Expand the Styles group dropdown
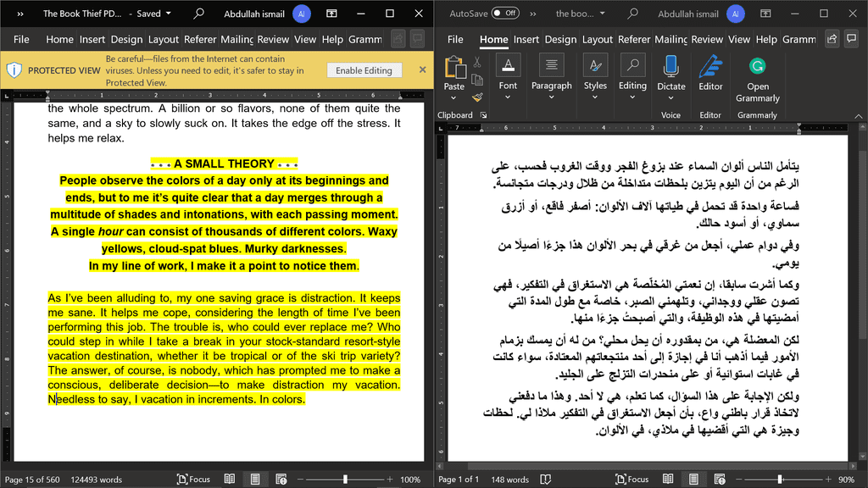868x488 pixels. click(595, 97)
